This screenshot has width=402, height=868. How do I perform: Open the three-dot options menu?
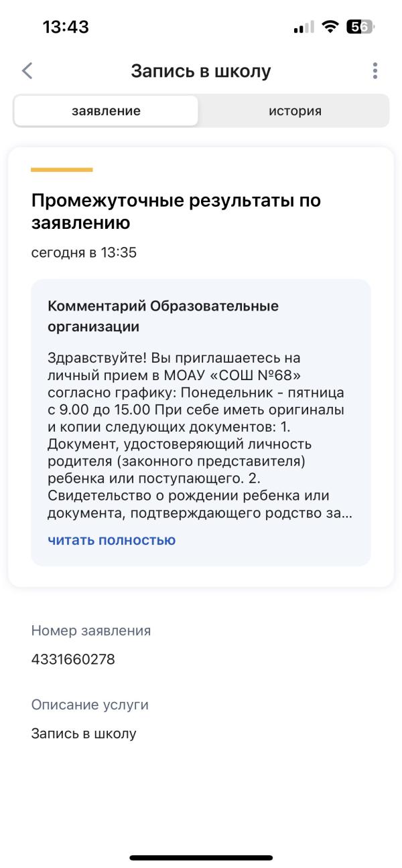pyautogui.click(x=375, y=71)
